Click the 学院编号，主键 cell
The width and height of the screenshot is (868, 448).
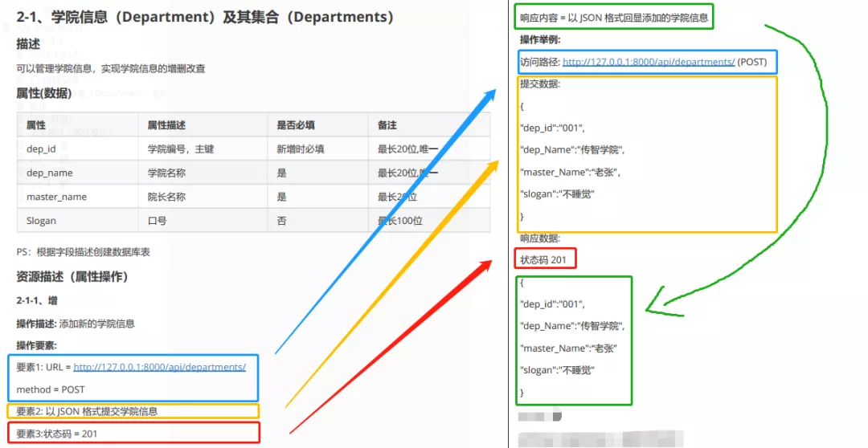pyautogui.click(x=203, y=149)
